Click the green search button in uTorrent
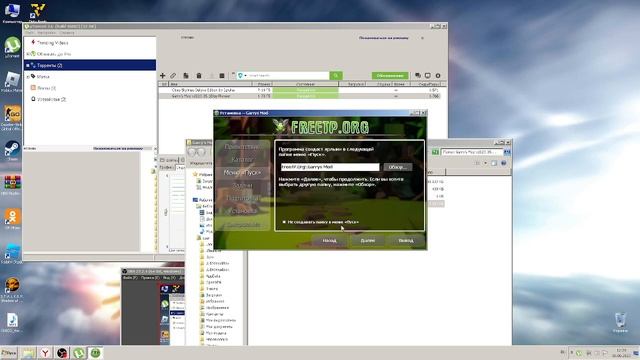 point(336,76)
